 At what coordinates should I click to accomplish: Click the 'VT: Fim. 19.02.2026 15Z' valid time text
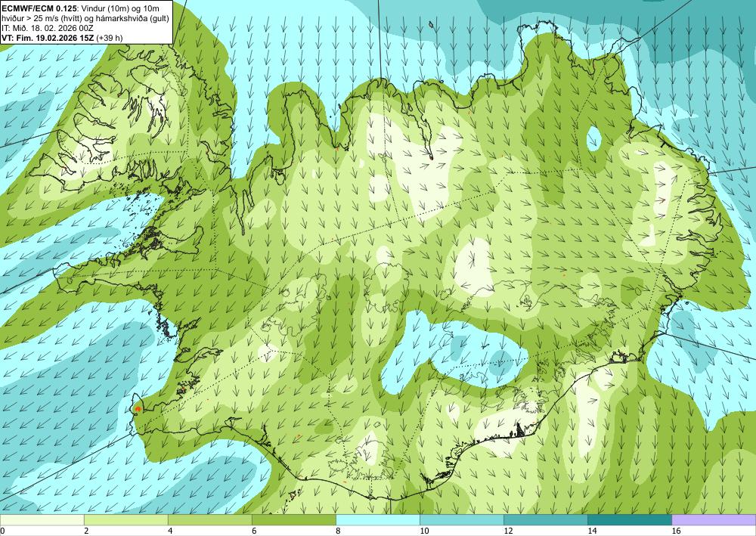(48, 38)
